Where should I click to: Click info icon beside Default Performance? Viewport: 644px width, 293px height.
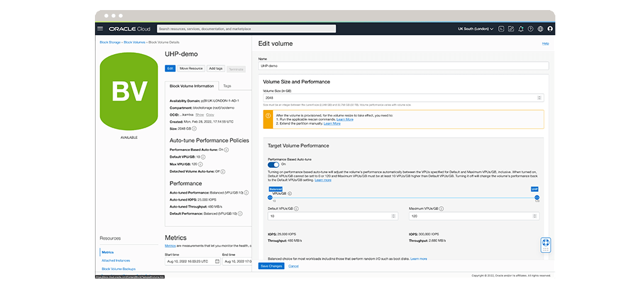coord(240,214)
